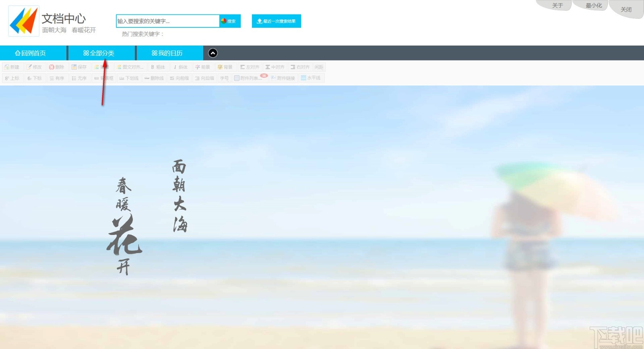Click the 保存 (save) toolbar button
The height and width of the screenshot is (349, 644).
point(79,67)
